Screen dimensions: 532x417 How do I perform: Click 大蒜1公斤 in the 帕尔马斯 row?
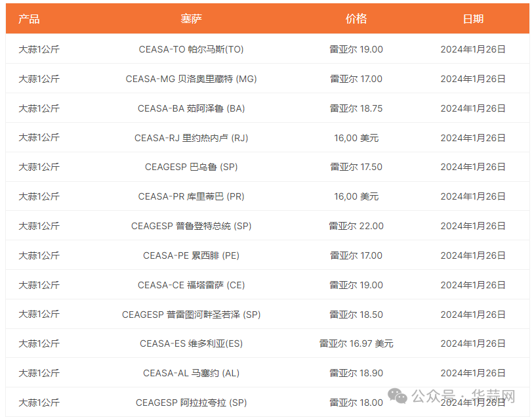39,49
